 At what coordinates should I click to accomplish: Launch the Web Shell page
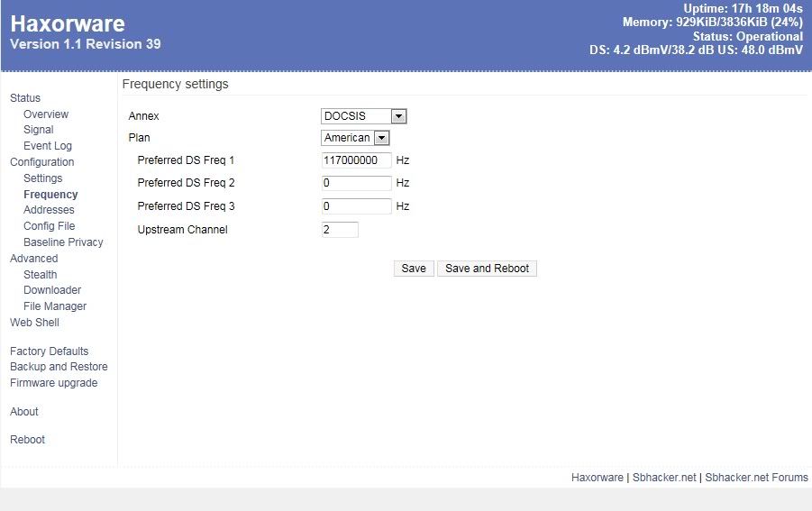pyautogui.click(x=34, y=323)
